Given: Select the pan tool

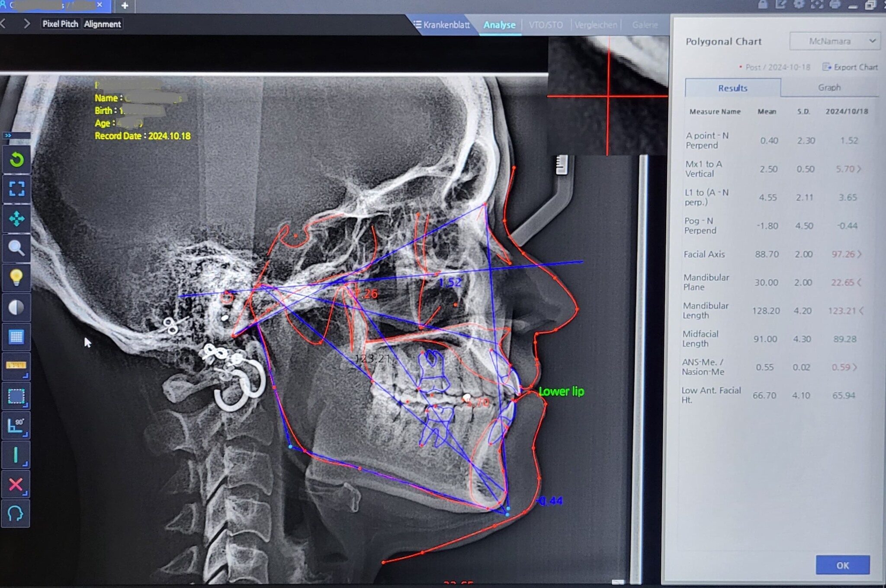Looking at the screenshot, I should pos(16,219).
